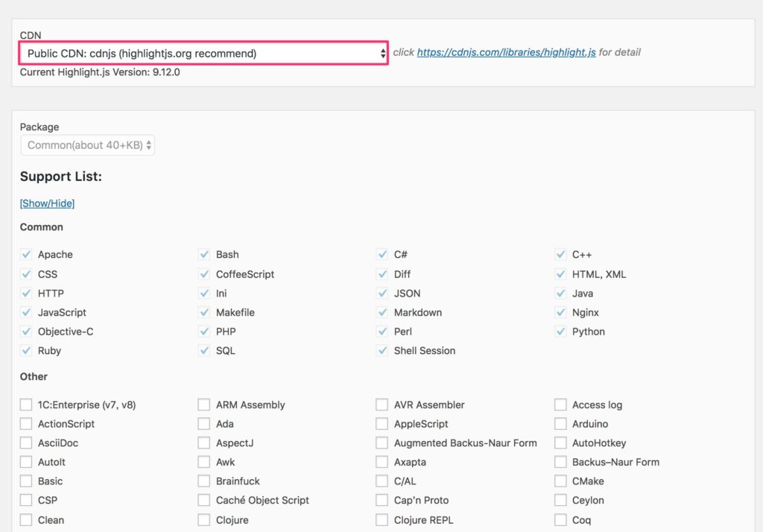Uncheck the Python language option
Screen dimensions: 763x532
point(560,332)
